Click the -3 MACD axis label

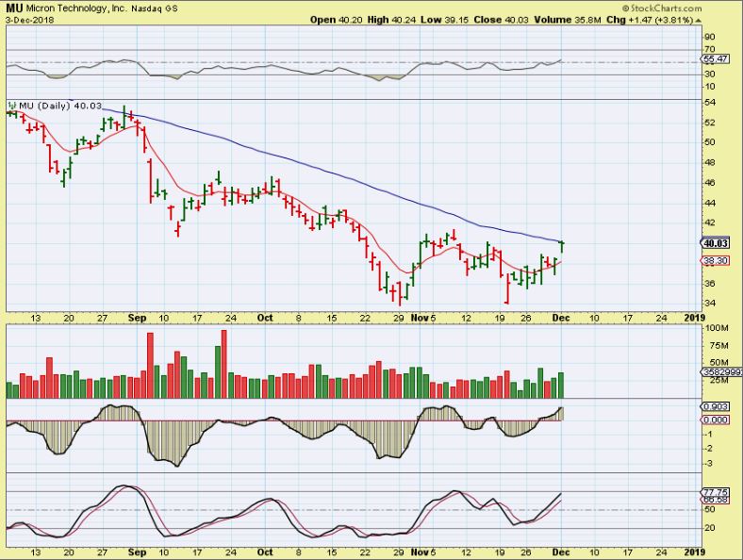(x=708, y=463)
